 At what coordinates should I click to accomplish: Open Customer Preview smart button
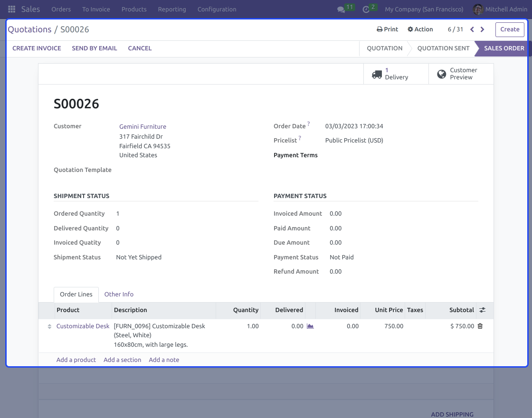(x=461, y=74)
